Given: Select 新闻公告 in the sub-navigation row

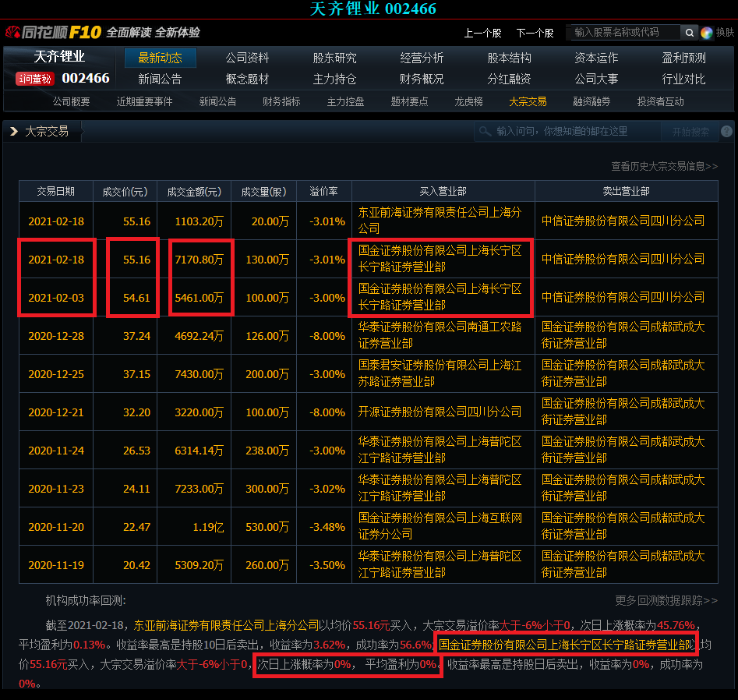Looking at the screenshot, I should point(218,101).
